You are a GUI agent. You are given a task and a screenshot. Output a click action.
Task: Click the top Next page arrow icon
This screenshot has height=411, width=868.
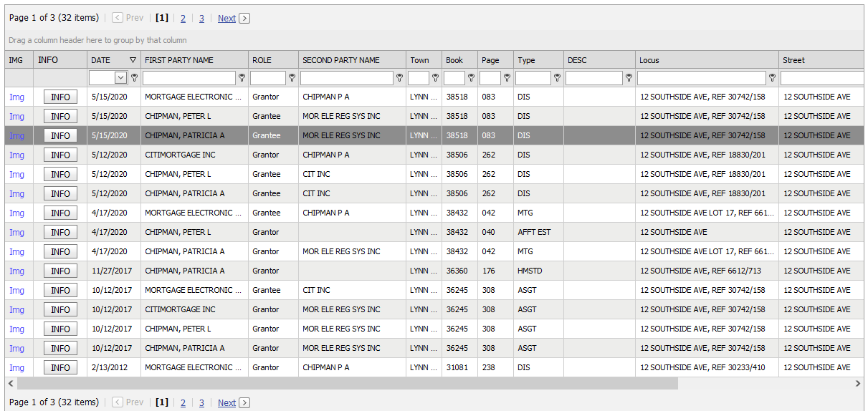(244, 18)
